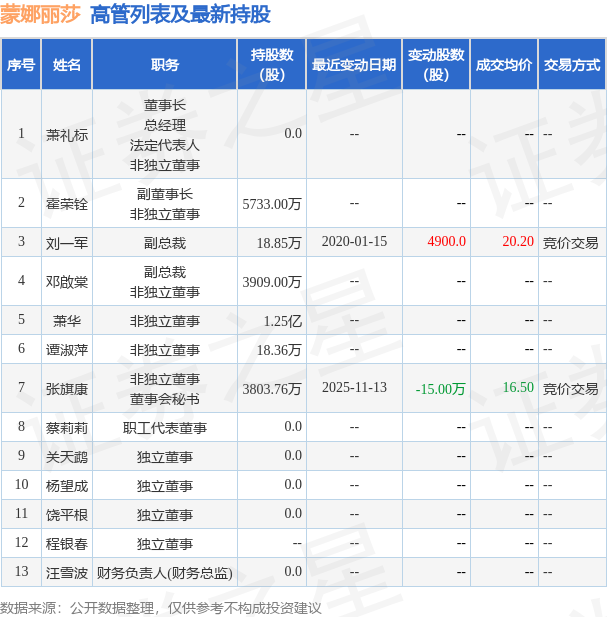Click 竞价交易 in 张旗康's row
Image resolution: width=607 pixels, height=617 pixels.
(x=571, y=389)
